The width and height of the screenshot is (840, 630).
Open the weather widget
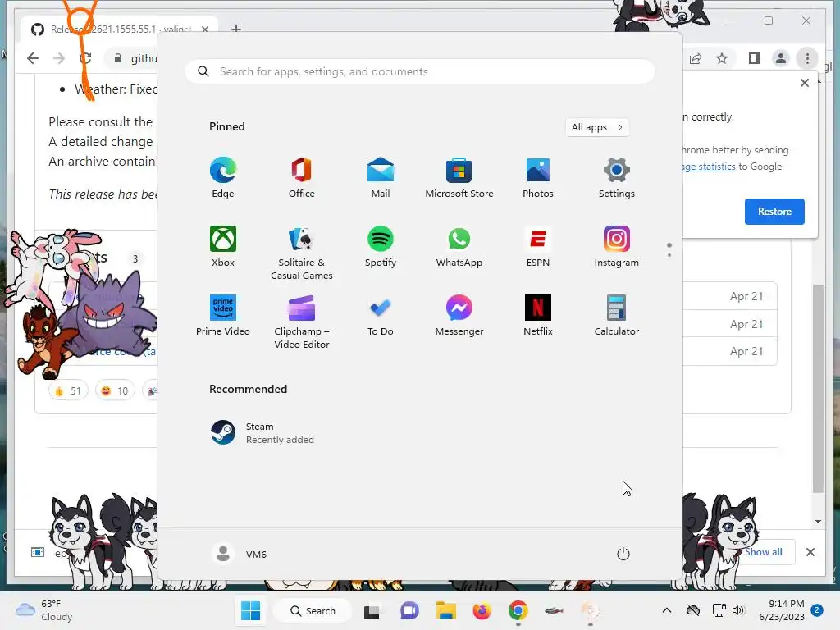[44, 610]
